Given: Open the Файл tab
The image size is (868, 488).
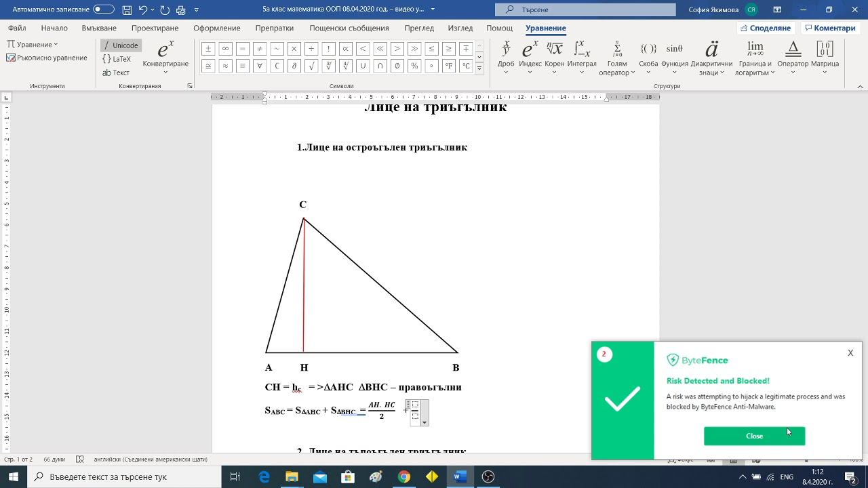Looking at the screenshot, I should tap(17, 28).
